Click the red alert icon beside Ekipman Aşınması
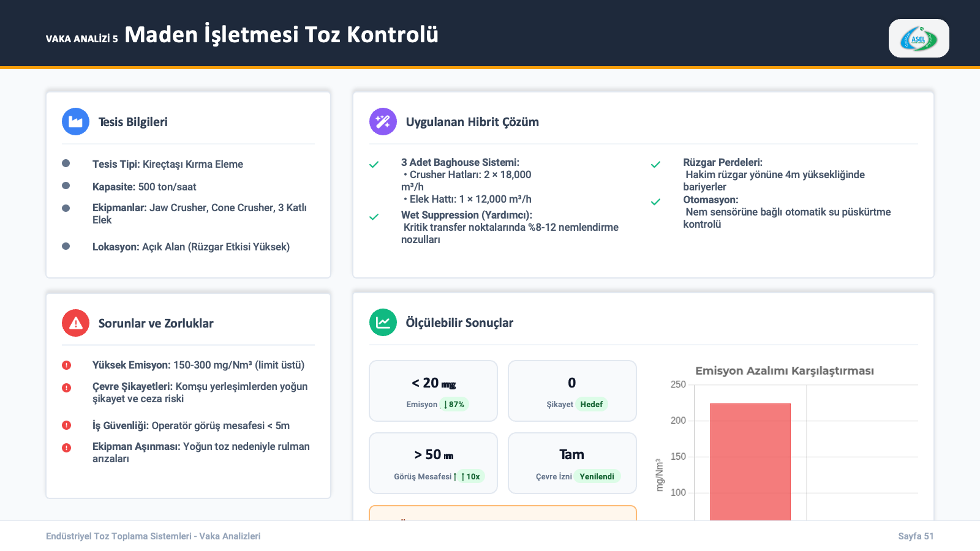Screen dimensions: 980x551 pos(67,448)
